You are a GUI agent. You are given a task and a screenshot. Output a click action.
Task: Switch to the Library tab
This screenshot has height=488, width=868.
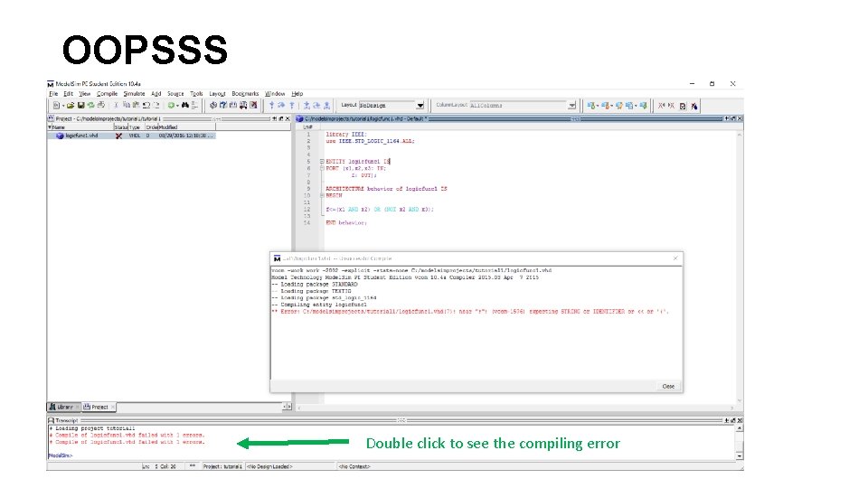tap(61, 407)
